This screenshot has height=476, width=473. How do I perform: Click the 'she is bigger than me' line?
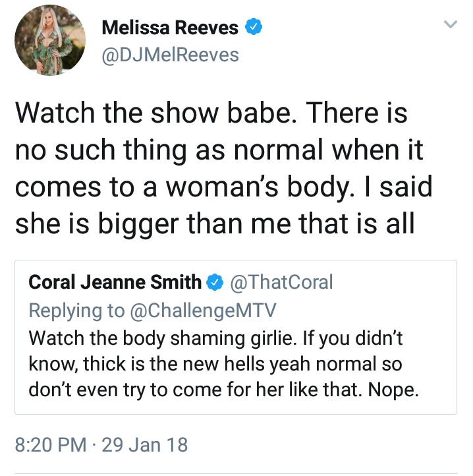(215, 223)
